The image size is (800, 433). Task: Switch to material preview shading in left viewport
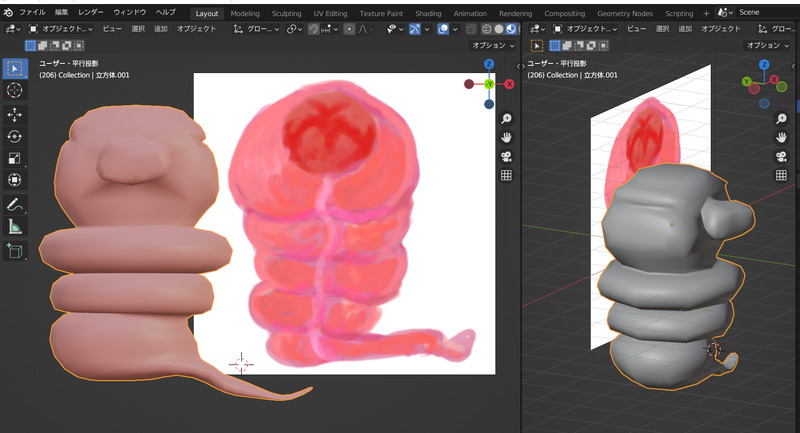coord(510,29)
